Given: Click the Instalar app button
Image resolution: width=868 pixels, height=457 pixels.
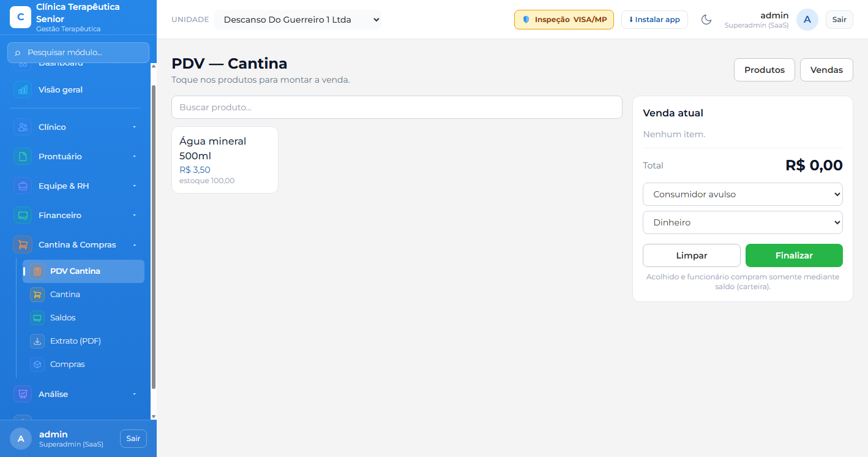Looking at the screenshot, I should click(654, 20).
